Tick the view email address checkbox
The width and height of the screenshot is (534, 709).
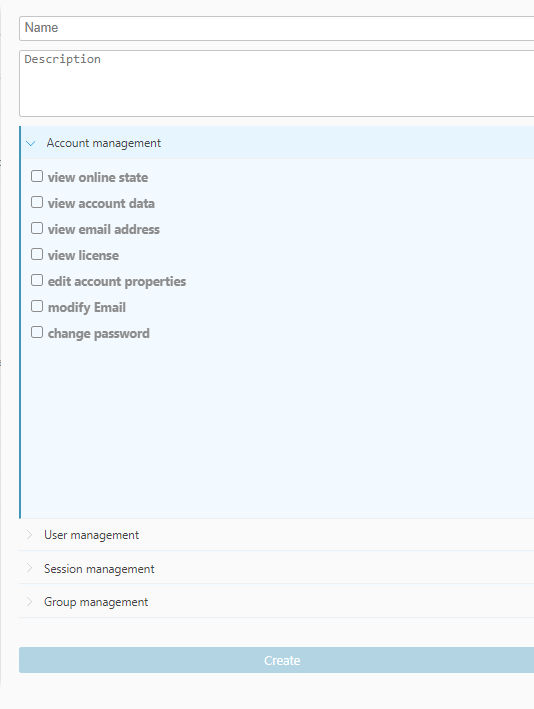(37, 228)
